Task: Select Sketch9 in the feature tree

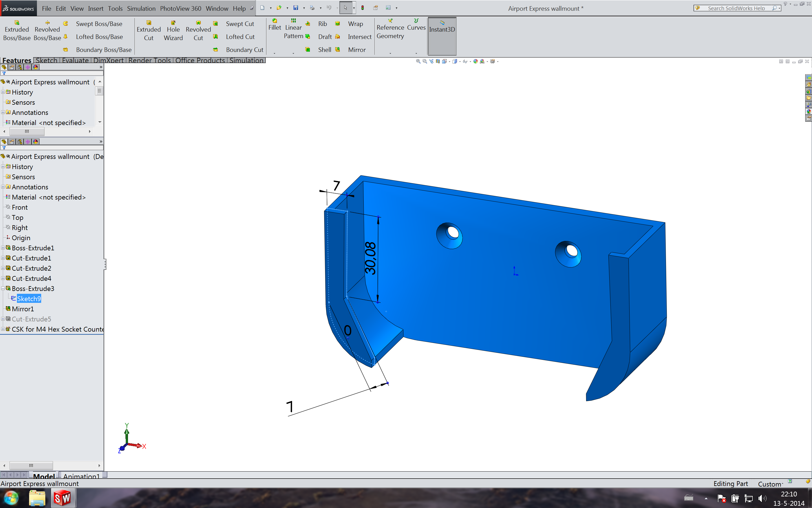Action: 29,299
